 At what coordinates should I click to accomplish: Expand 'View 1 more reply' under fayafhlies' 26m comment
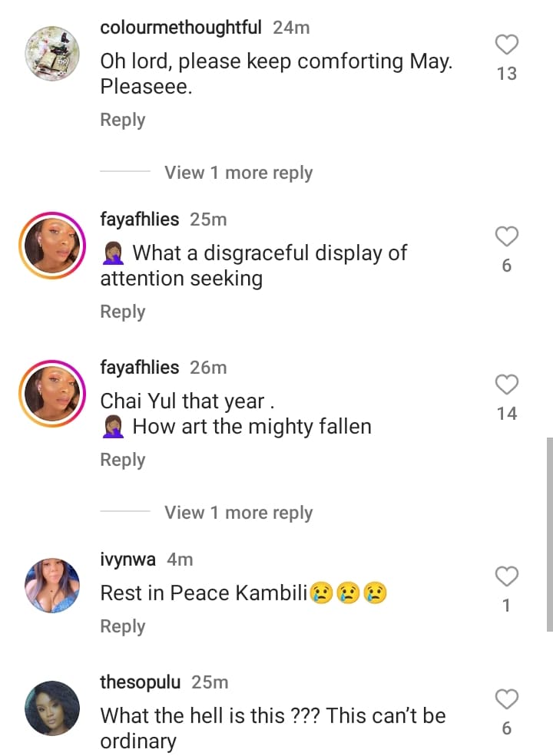click(238, 513)
